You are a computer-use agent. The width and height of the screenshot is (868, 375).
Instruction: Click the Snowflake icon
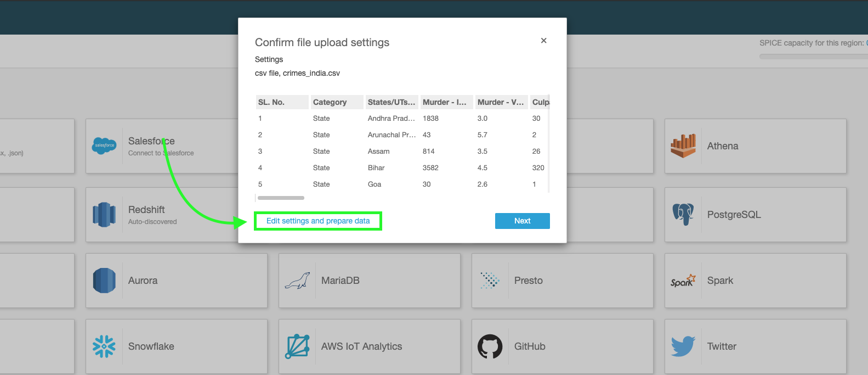(x=104, y=346)
